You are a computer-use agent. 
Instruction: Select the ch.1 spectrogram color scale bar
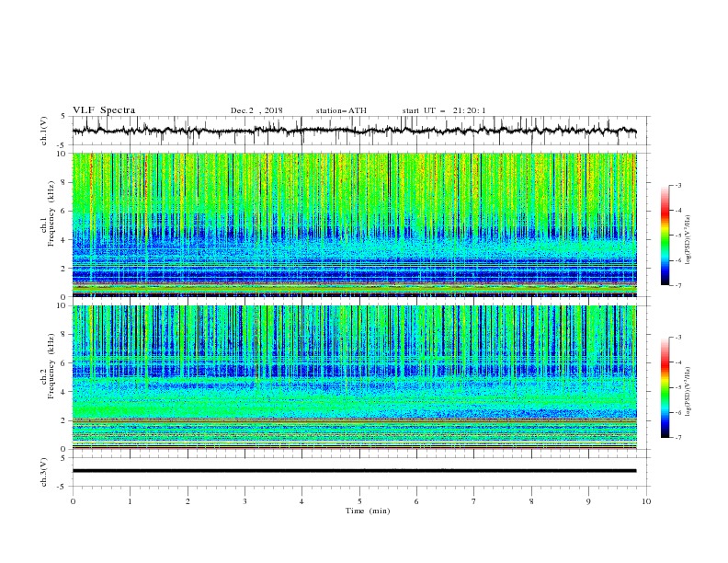[x=665, y=235]
